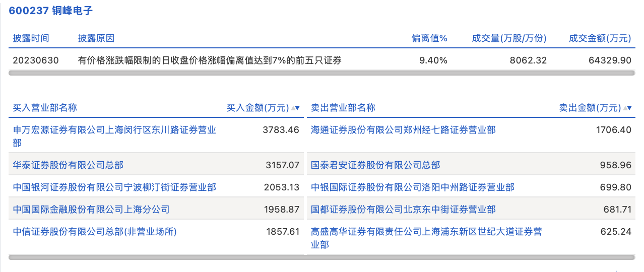
Task: Select 中国银河证券宁波柳汀街证券营业部
Action: (x=114, y=187)
